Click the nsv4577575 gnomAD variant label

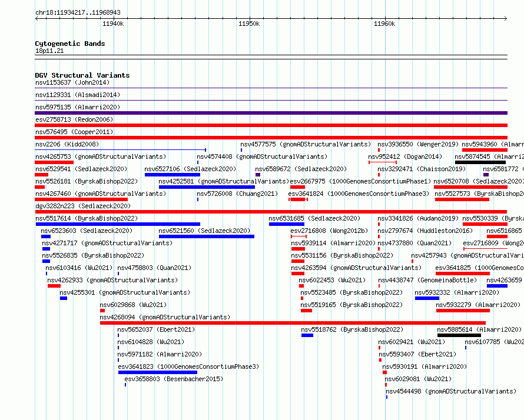pyautogui.click(x=306, y=144)
